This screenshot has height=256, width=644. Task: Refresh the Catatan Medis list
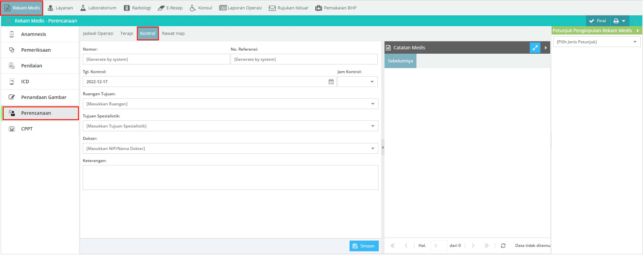coord(503,246)
